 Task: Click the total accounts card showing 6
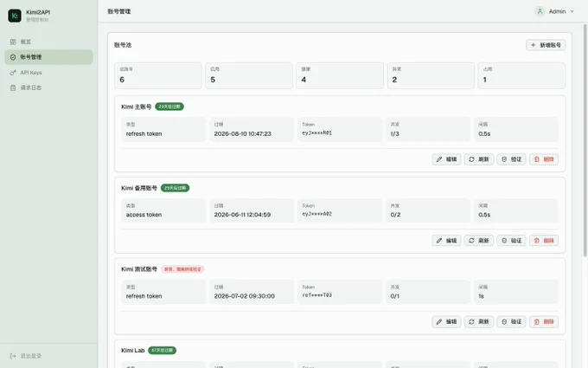(158, 75)
